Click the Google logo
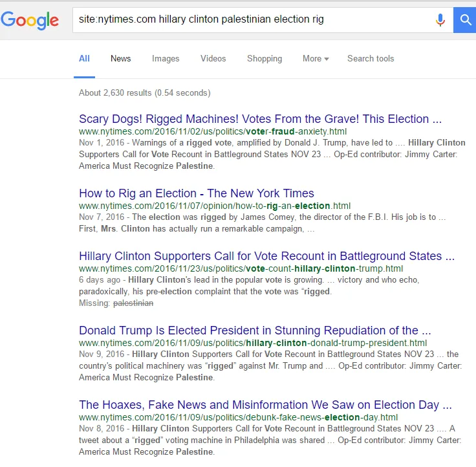The height and width of the screenshot is (467, 476). pyautogui.click(x=30, y=20)
